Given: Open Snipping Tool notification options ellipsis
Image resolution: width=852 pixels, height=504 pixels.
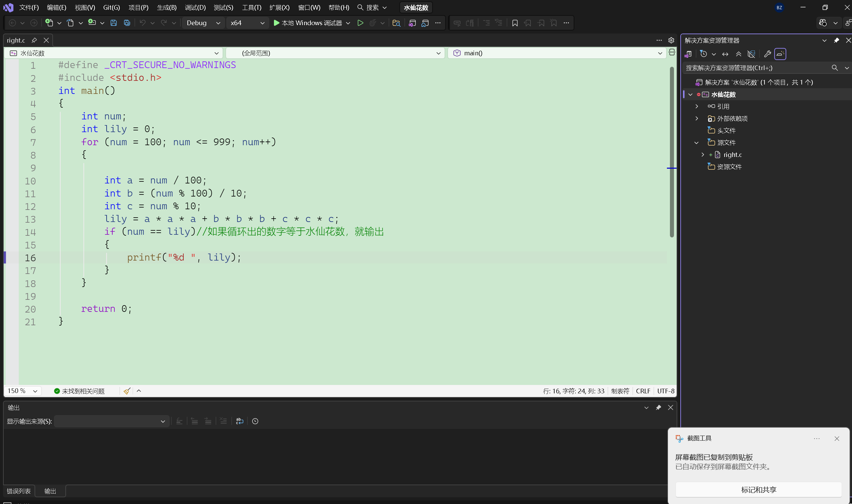Looking at the screenshot, I should (817, 439).
